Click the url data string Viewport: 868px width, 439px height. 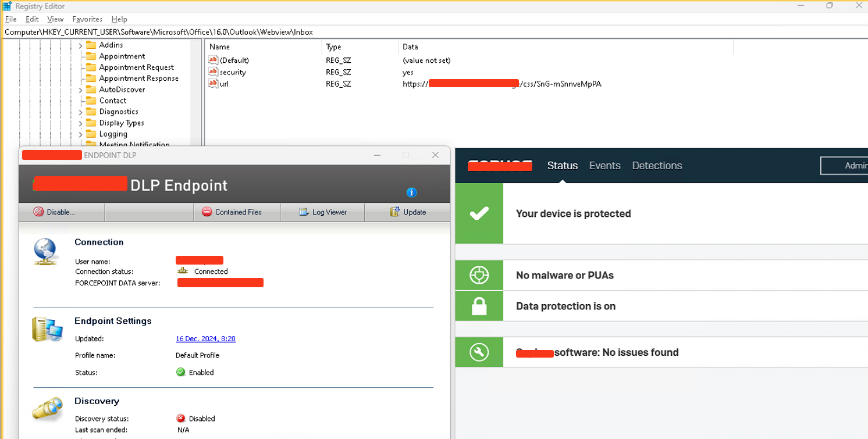click(501, 84)
